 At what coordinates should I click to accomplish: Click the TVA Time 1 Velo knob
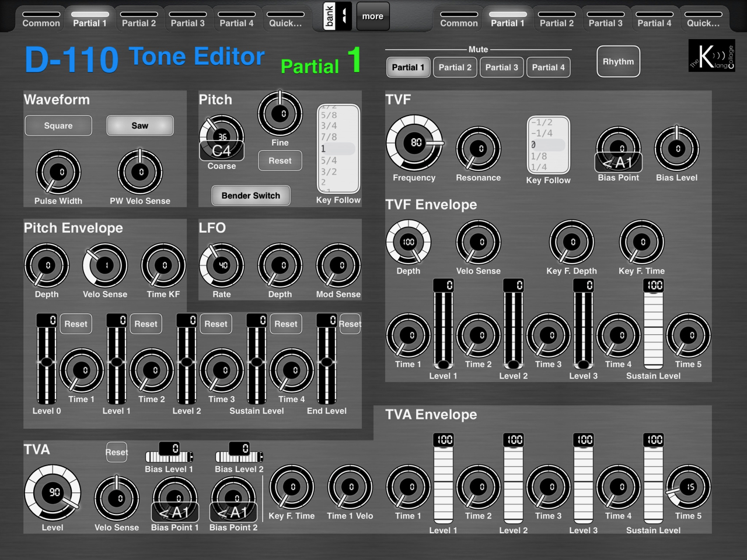[350, 487]
